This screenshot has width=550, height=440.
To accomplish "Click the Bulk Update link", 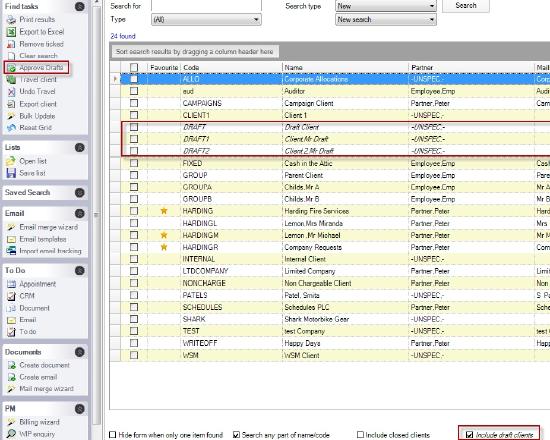I will point(37,116).
